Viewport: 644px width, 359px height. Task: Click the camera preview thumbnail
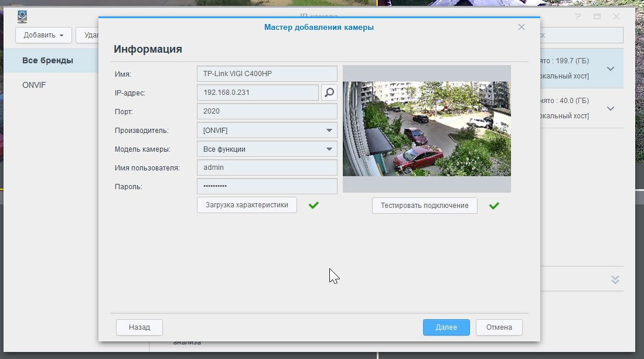[427, 129]
